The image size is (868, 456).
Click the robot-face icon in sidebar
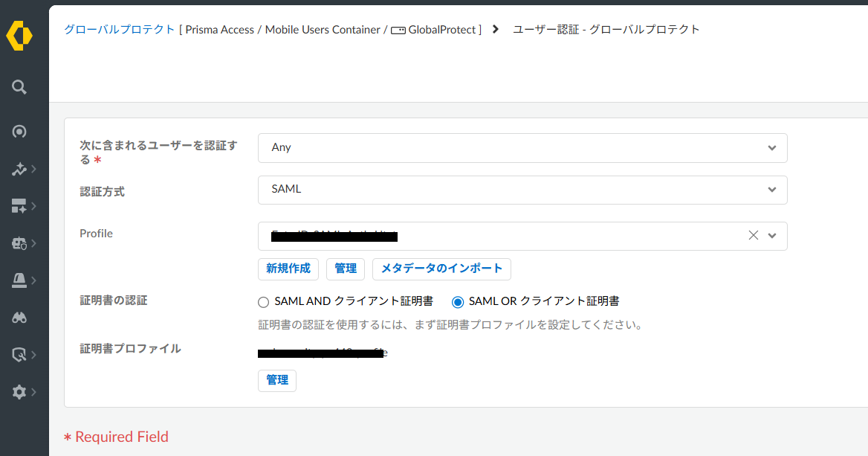19,243
